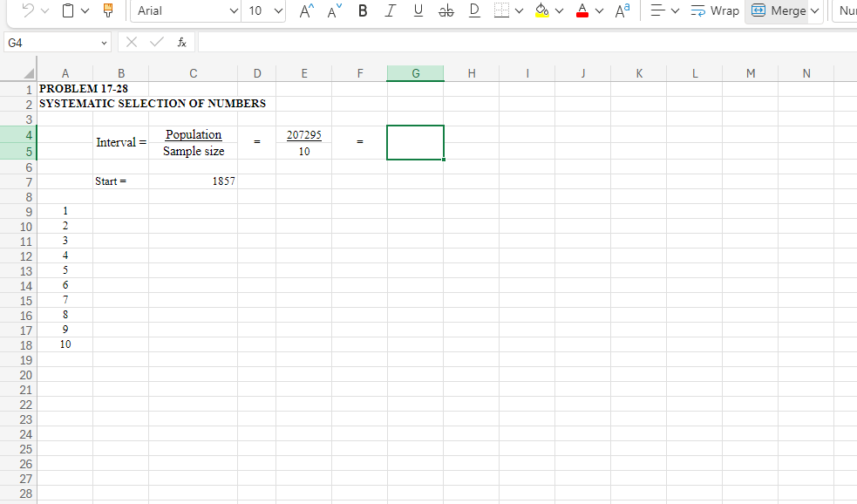This screenshot has width=857, height=504.
Task: Apply the yellow fill color bucket
Action: tap(541, 10)
